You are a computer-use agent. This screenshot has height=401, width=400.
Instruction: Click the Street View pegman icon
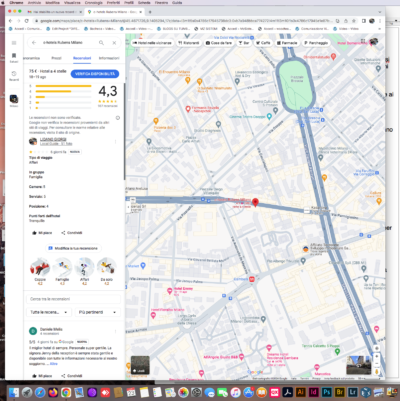pos(377,372)
